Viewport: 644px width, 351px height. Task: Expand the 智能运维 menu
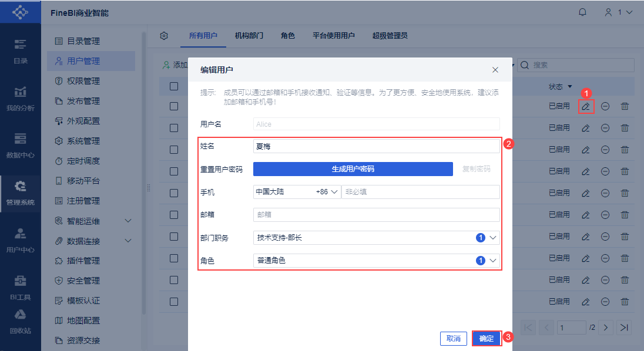coord(128,221)
